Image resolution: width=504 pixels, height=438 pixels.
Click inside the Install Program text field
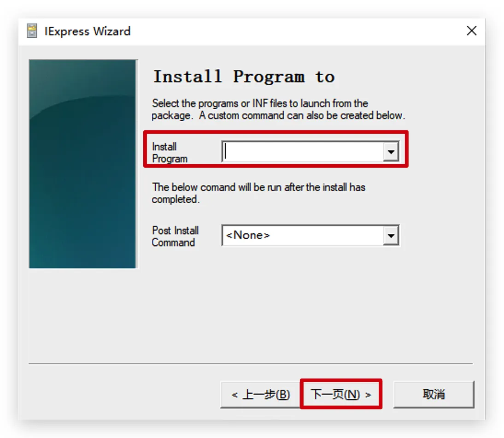(302, 152)
